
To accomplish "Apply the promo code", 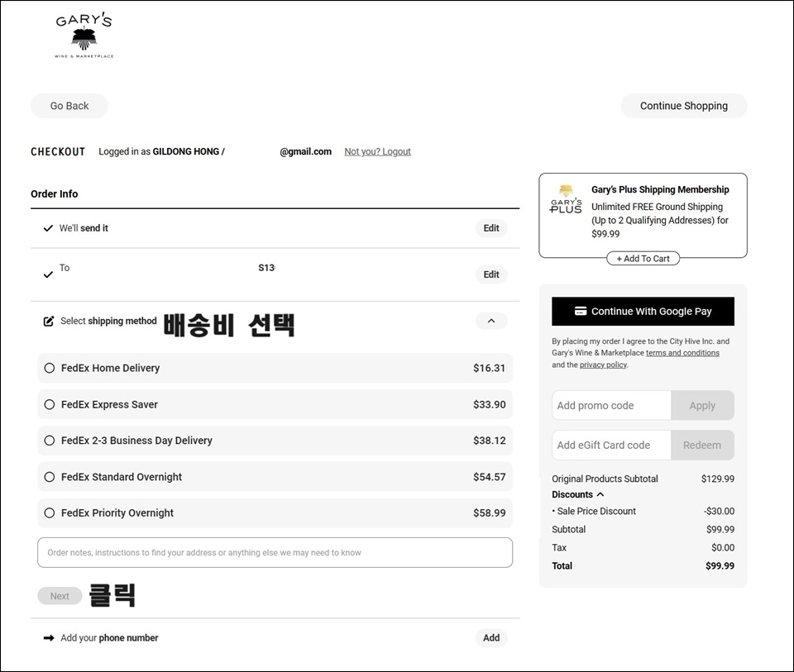I will tap(702, 405).
